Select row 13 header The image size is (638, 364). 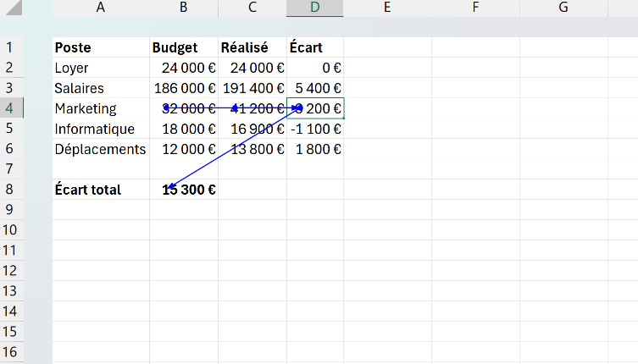[11, 291]
